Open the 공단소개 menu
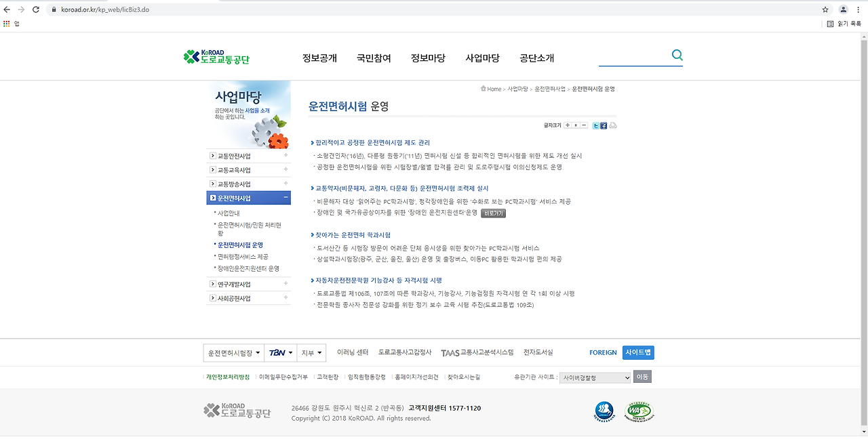This screenshot has height=439, width=868. coord(536,58)
